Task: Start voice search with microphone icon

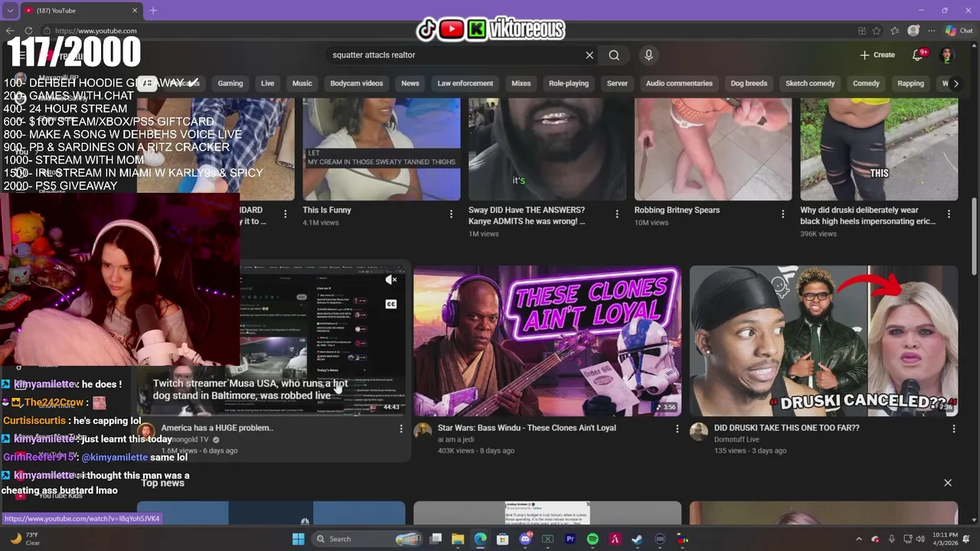Action: 648,55
